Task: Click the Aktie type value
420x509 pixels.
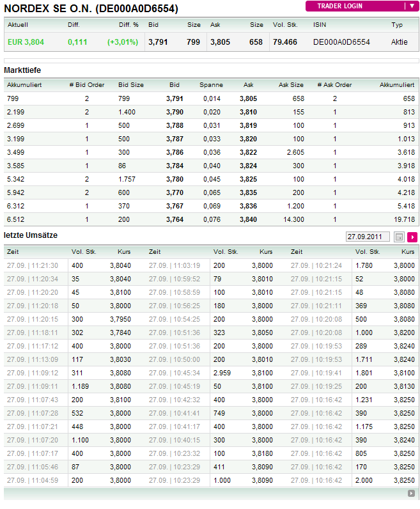Action: coord(399,42)
